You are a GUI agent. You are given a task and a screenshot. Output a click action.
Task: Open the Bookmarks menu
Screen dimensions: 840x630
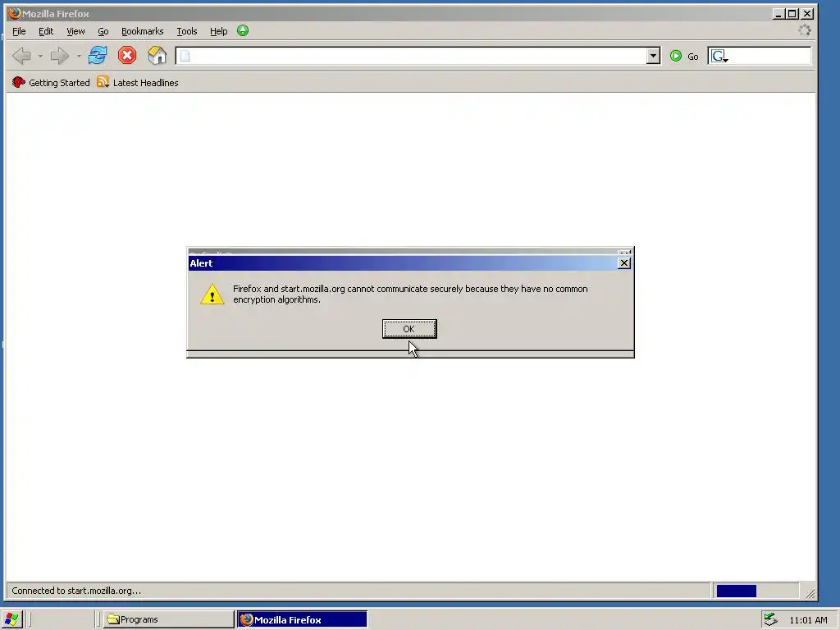click(142, 31)
